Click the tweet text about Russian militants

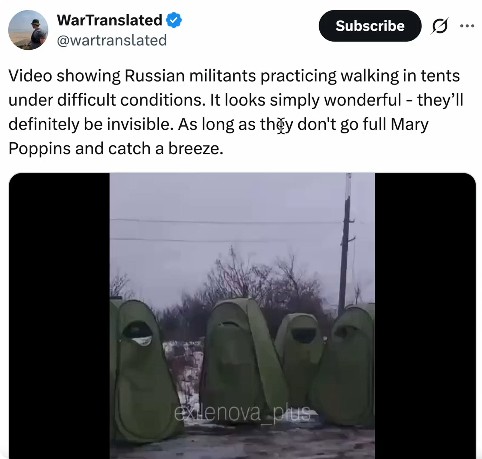click(x=236, y=112)
